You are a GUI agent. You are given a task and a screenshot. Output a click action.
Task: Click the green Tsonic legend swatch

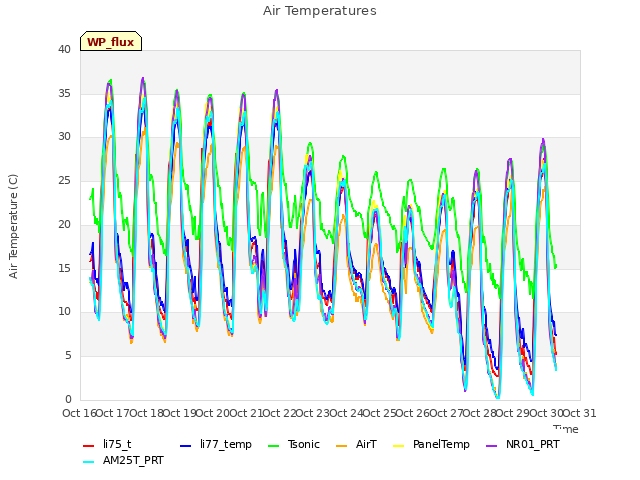273,446
